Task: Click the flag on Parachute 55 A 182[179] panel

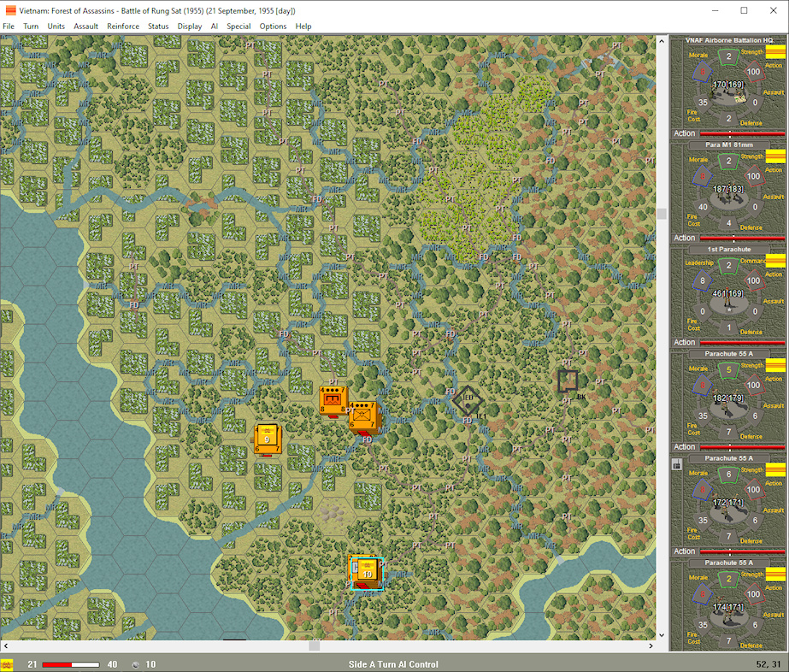Action: [775, 365]
